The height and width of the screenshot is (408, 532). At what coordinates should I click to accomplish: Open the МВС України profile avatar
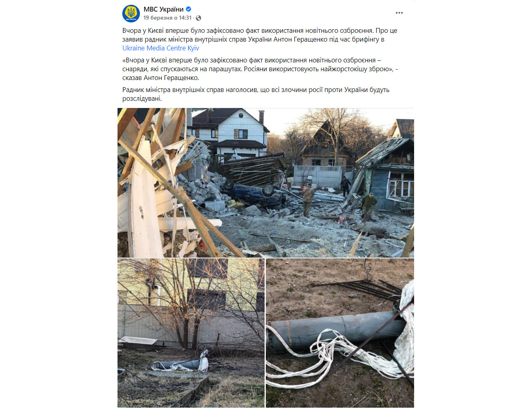[x=131, y=14]
